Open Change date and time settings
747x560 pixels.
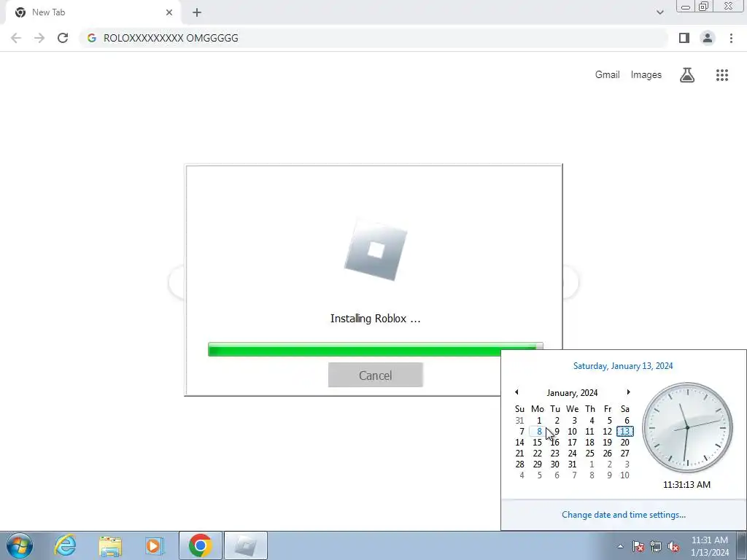click(624, 515)
